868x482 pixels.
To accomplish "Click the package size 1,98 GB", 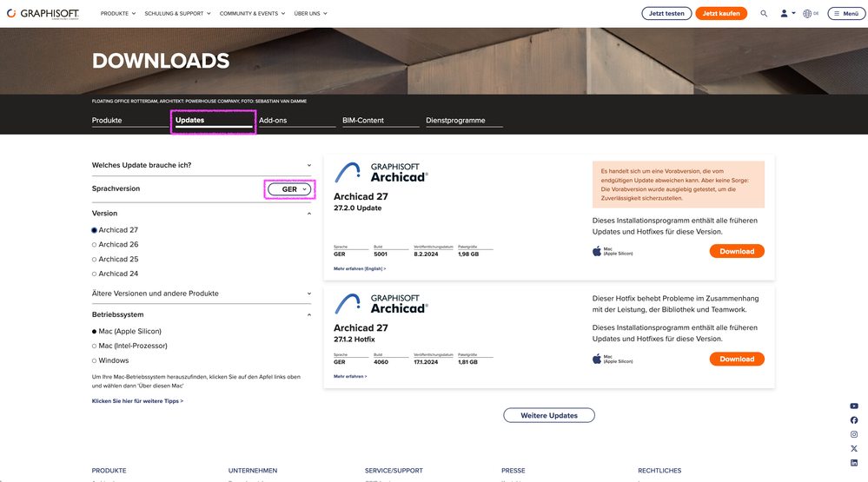I will (x=468, y=254).
